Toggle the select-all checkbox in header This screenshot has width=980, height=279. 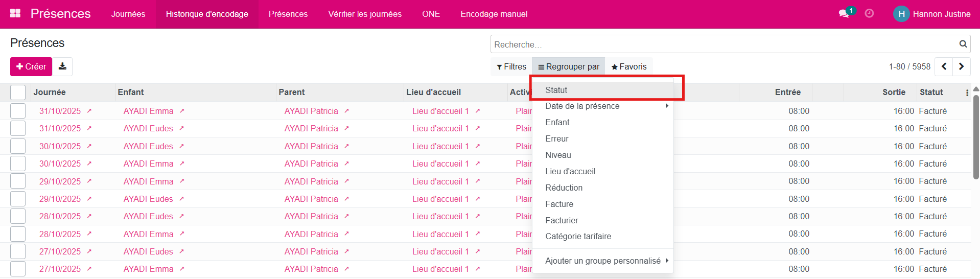(x=18, y=92)
